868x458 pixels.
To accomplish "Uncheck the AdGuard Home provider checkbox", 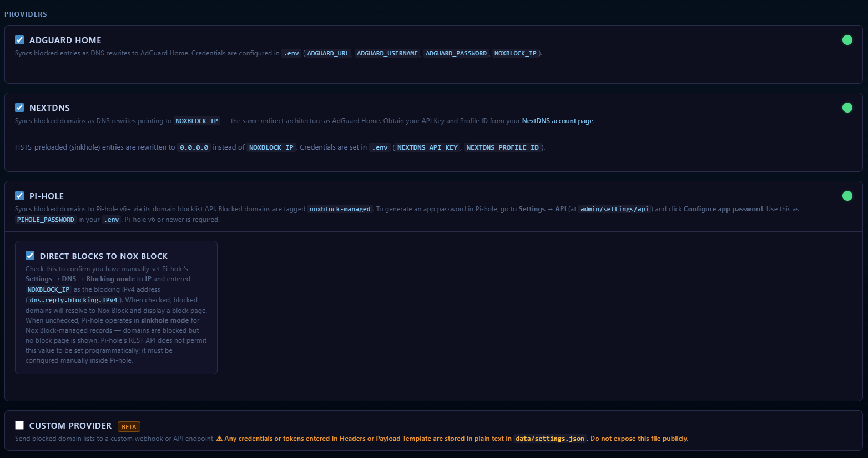I will coord(19,40).
